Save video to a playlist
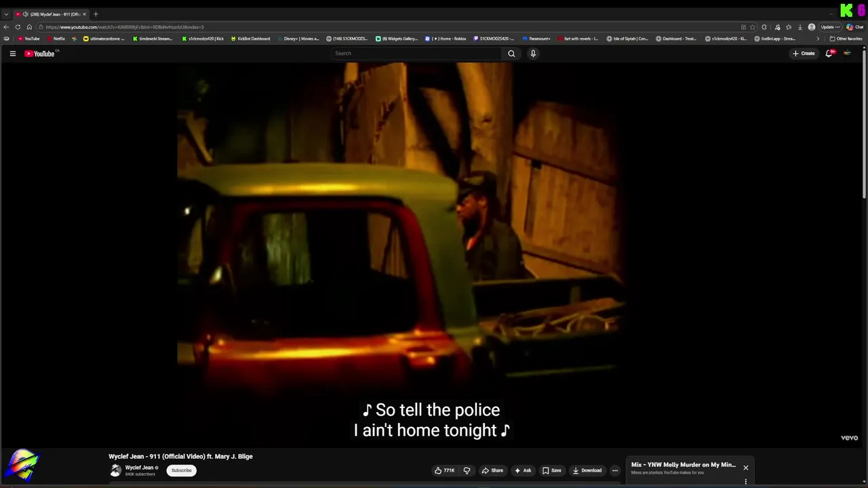This screenshot has width=868, height=488. (552, 470)
